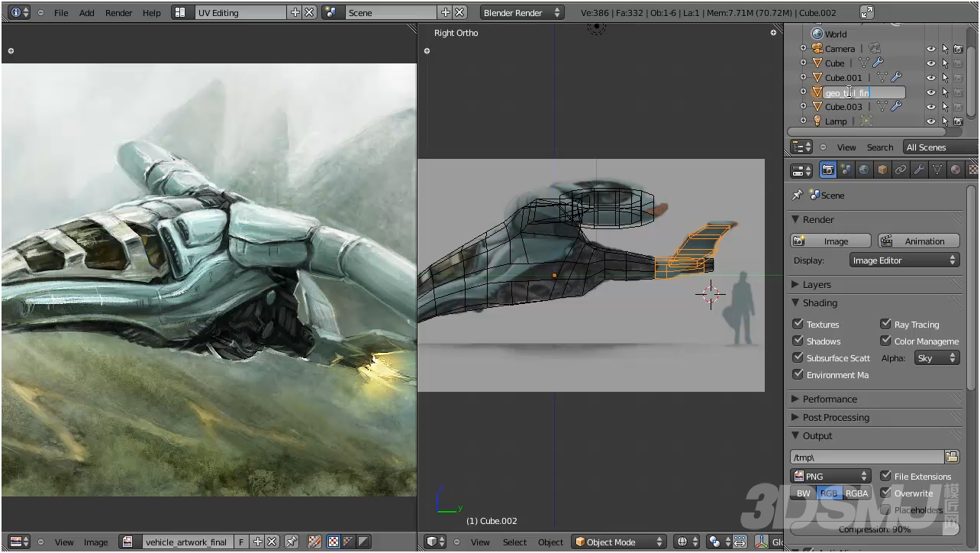Browse images with the image icon

coord(128,542)
